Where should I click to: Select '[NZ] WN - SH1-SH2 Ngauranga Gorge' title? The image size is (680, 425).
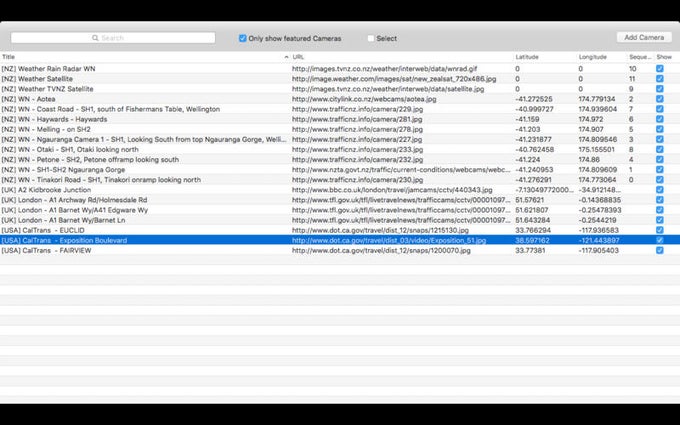pyautogui.click(x=63, y=170)
